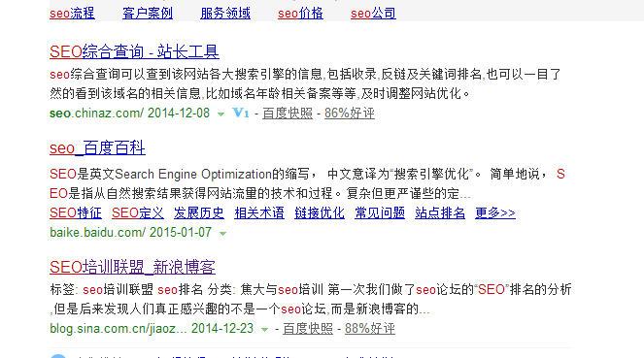Open the seo流程 link
This screenshot has width=644, height=358.
pyautogui.click(x=72, y=14)
